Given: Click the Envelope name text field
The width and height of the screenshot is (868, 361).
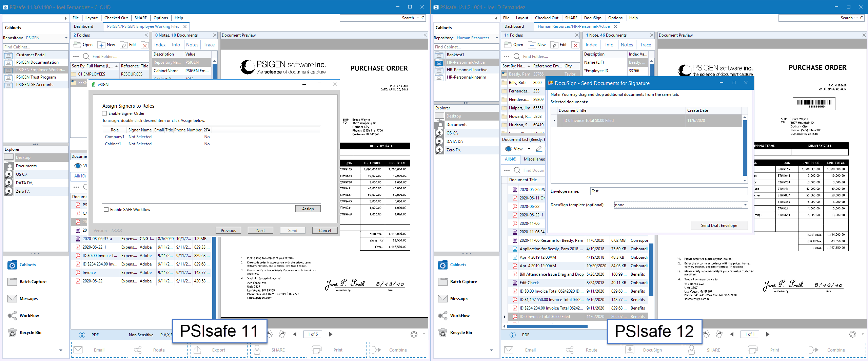Looking at the screenshot, I should coord(669,191).
